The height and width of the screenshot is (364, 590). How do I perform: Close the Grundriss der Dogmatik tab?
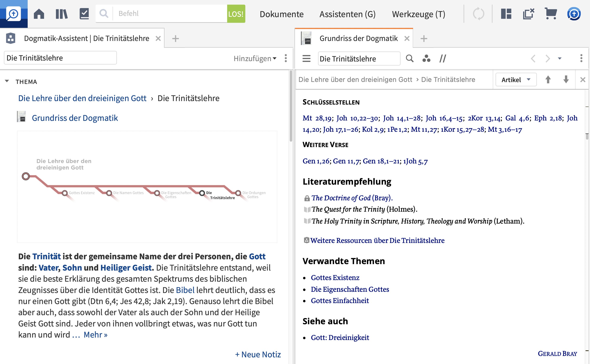(x=407, y=39)
